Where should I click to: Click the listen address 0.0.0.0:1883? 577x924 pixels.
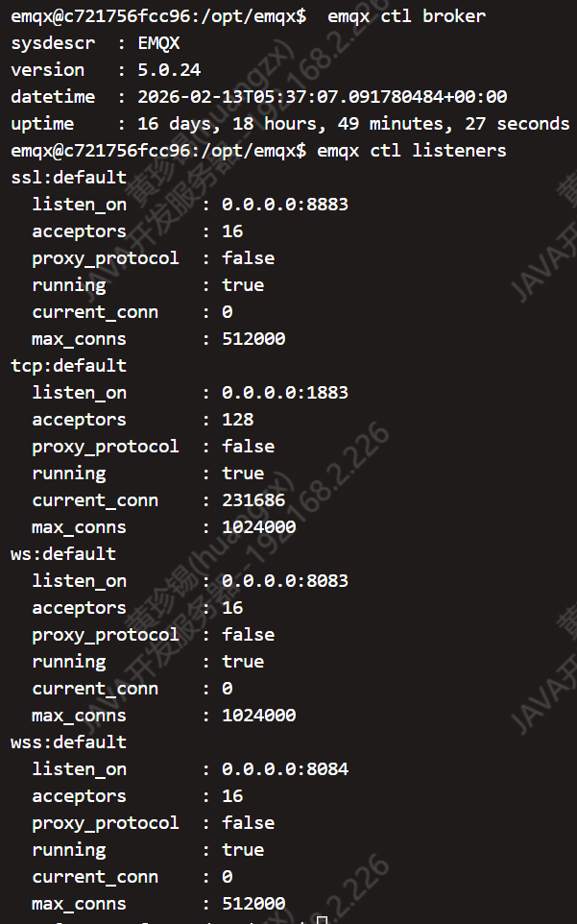tap(285, 393)
